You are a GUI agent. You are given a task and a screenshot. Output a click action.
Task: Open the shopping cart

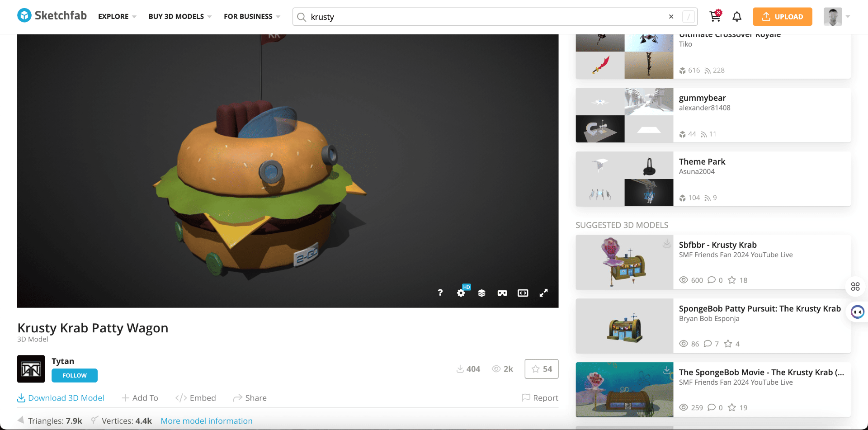point(715,16)
